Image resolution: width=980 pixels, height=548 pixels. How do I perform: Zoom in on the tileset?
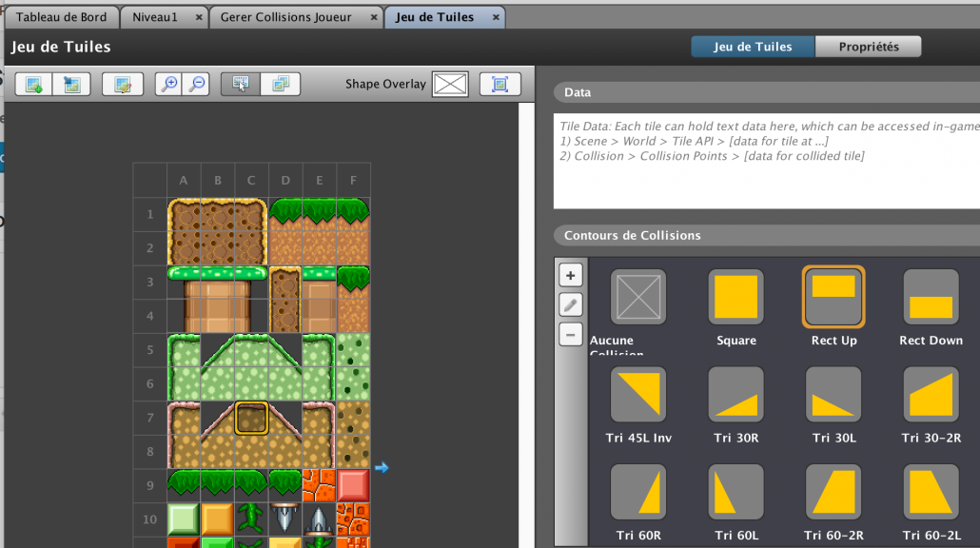point(168,84)
